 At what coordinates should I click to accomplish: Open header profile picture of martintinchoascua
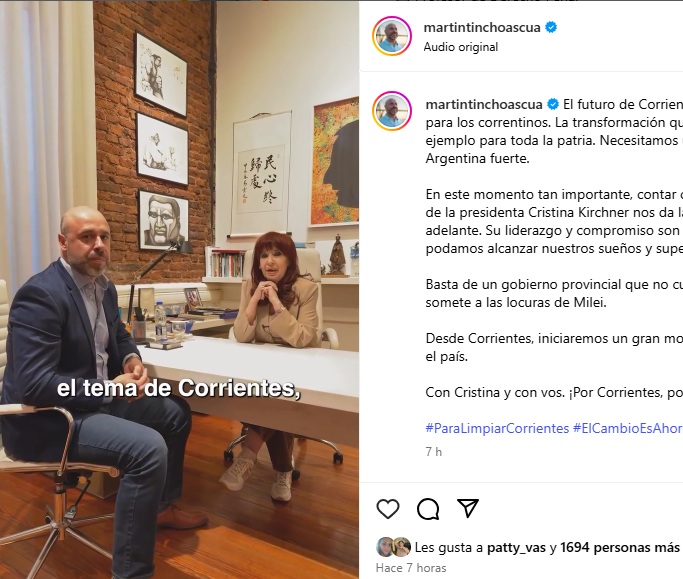(x=392, y=36)
